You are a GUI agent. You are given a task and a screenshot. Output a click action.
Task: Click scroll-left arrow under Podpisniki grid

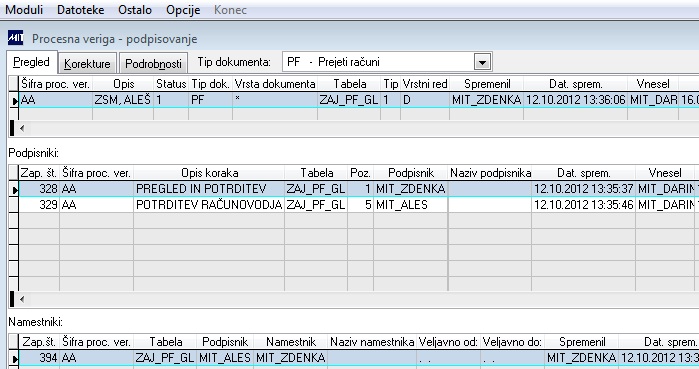(21, 299)
